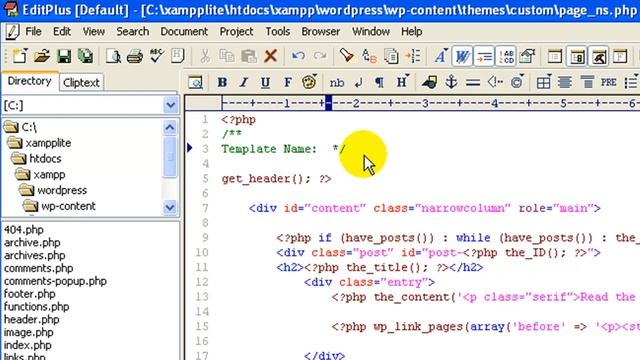Open the color palette icon
The height and width of the screenshot is (360, 640).
[309, 82]
